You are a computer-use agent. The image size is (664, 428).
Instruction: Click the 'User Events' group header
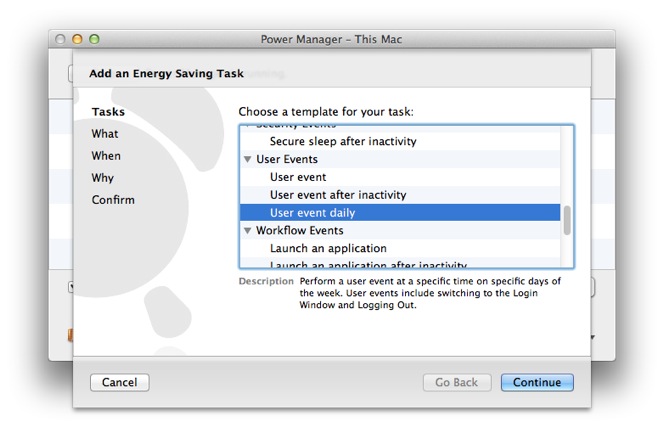[x=400, y=159]
